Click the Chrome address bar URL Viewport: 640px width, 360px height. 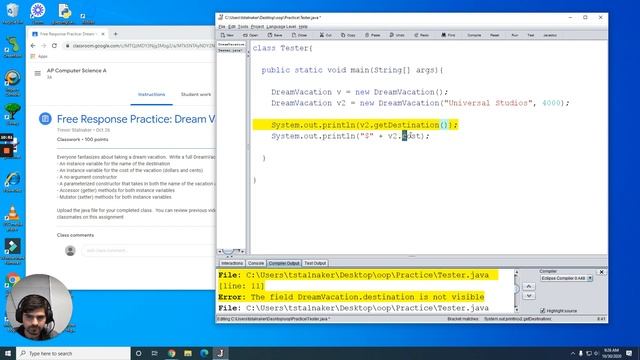143,46
